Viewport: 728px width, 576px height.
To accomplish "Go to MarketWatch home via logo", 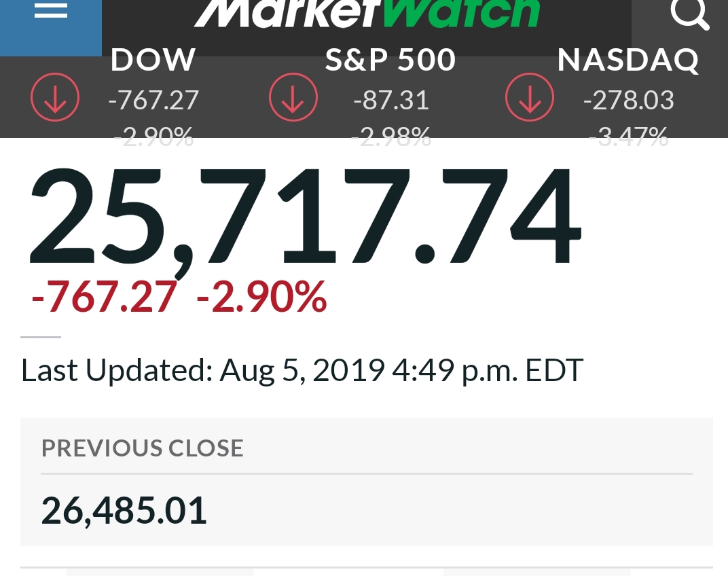I will coord(367,13).
